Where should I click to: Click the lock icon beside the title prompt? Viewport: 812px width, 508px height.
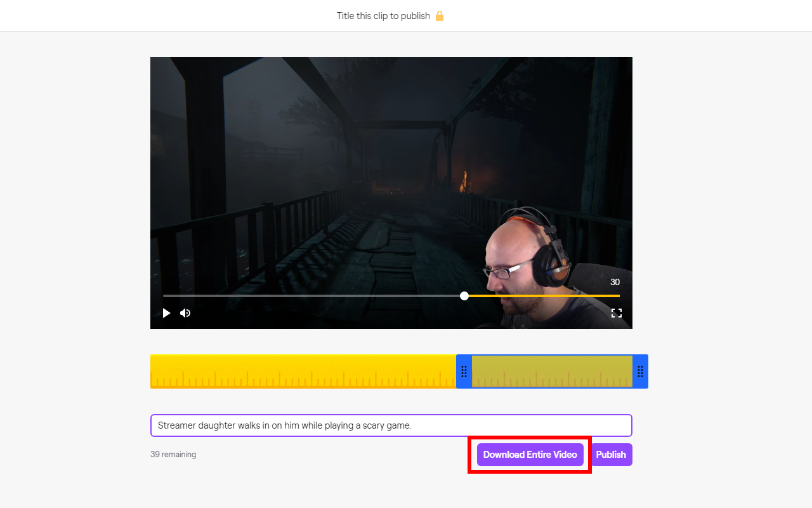tap(440, 16)
